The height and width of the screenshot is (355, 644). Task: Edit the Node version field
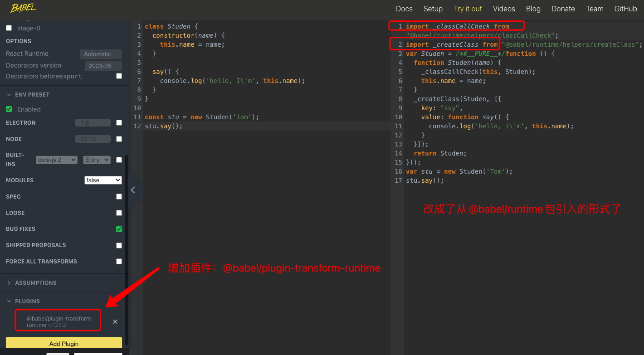pos(93,139)
